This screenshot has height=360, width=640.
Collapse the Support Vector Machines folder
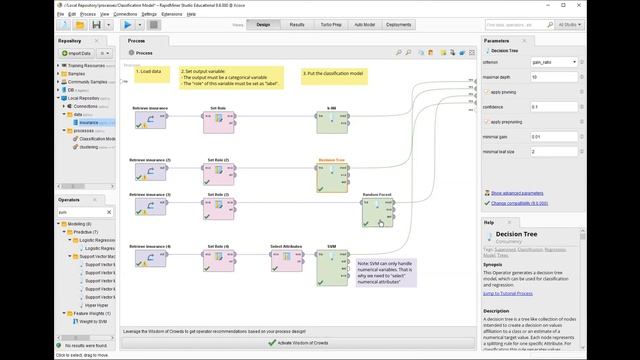tap(70, 256)
